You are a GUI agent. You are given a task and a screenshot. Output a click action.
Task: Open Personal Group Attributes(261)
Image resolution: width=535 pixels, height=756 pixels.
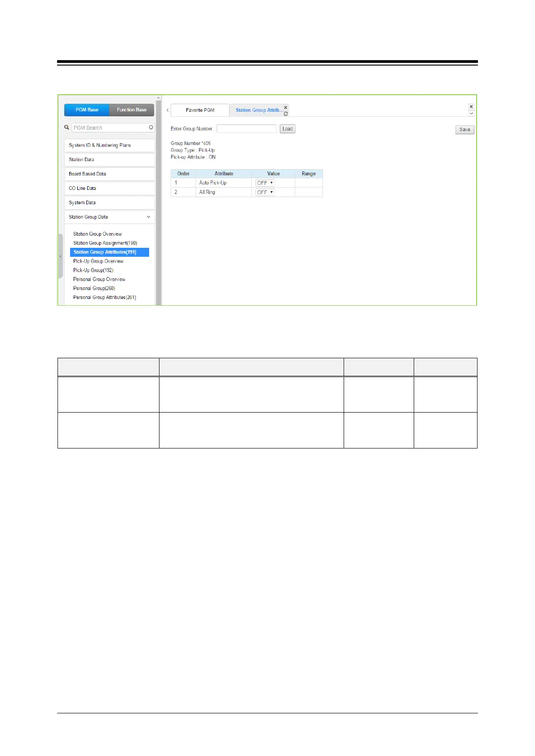(x=105, y=297)
